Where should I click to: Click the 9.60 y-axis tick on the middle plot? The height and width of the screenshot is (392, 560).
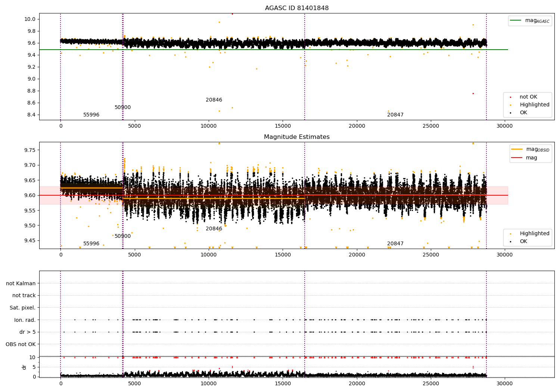(30, 195)
